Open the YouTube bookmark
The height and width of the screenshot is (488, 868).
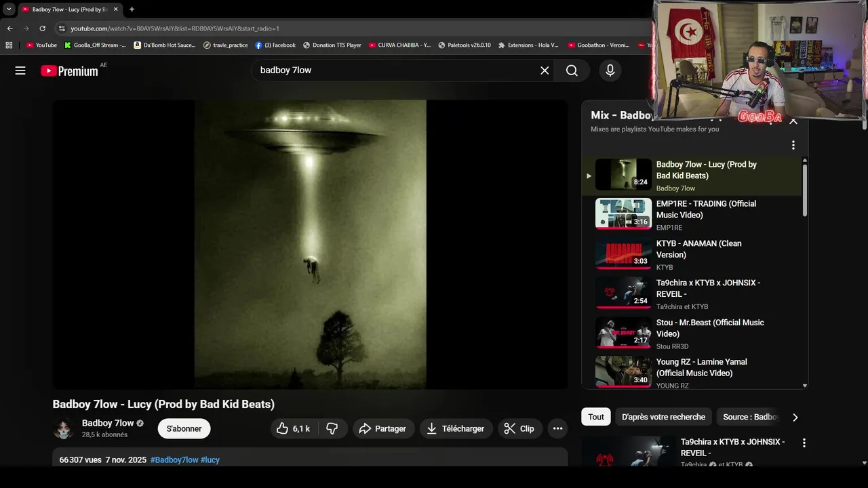[41, 45]
